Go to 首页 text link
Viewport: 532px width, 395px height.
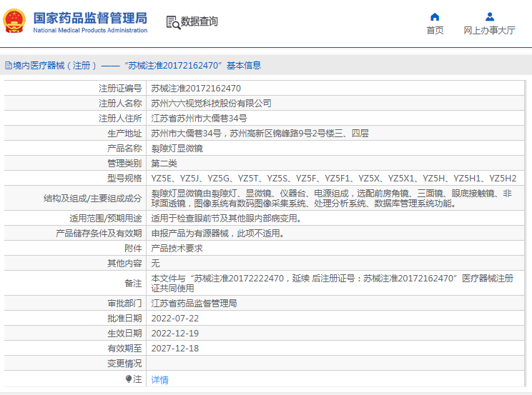(435, 31)
